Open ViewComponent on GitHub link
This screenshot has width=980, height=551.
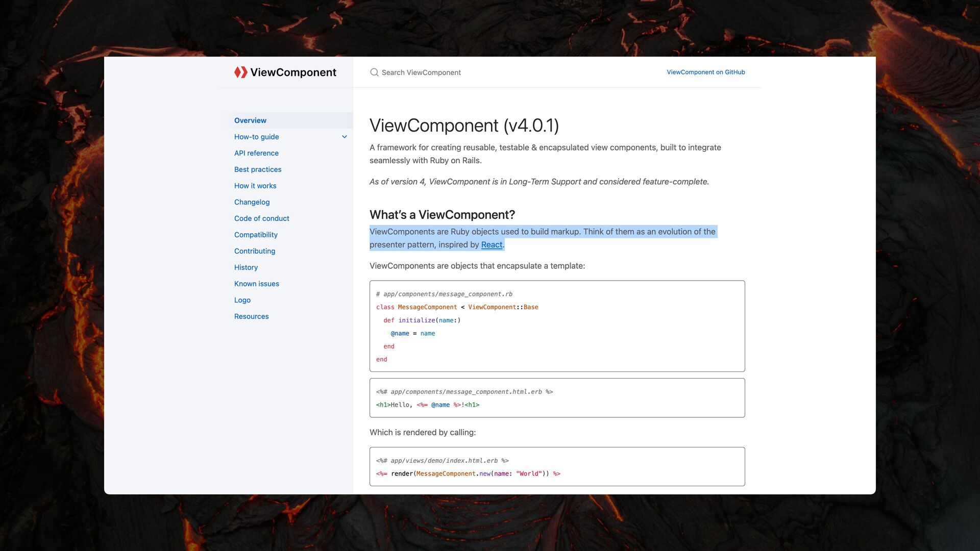pyautogui.click(x=706, y=72)
